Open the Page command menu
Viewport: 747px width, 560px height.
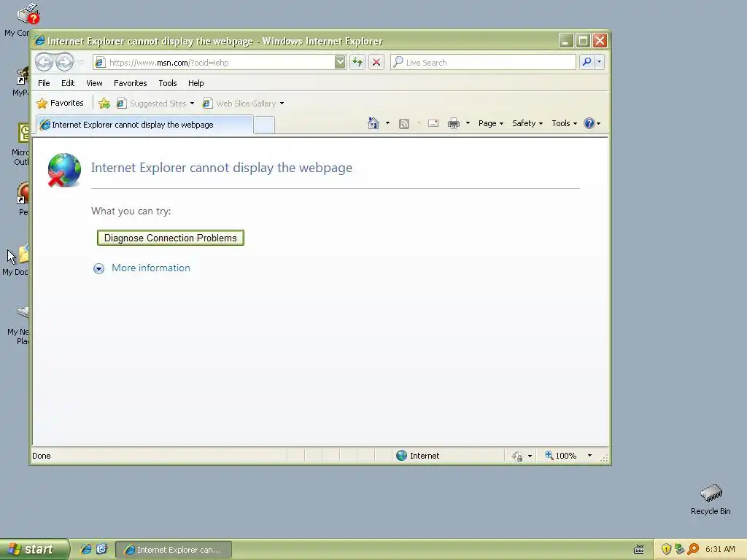(491, 123)
